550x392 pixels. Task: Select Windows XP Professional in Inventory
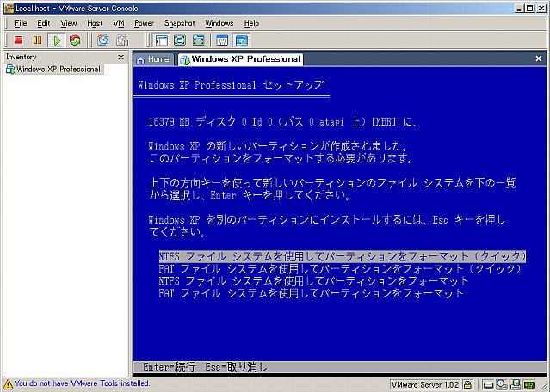53,69
